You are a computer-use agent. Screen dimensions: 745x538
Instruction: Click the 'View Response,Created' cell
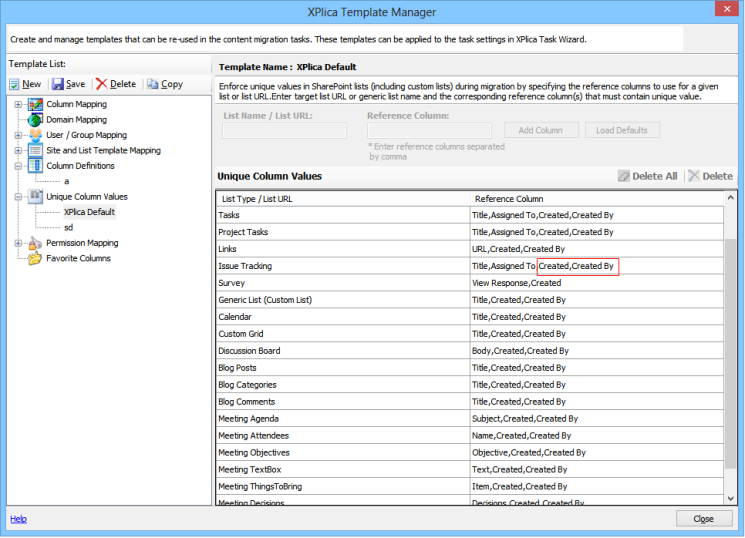click(x=597, y=283)
